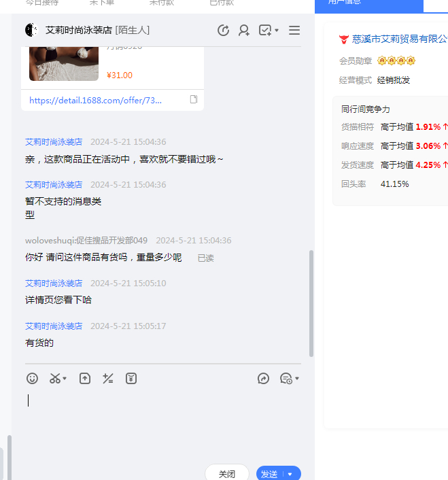Click the product thumbnail image
The image size is (448, 480).
(x=64, y=64)
